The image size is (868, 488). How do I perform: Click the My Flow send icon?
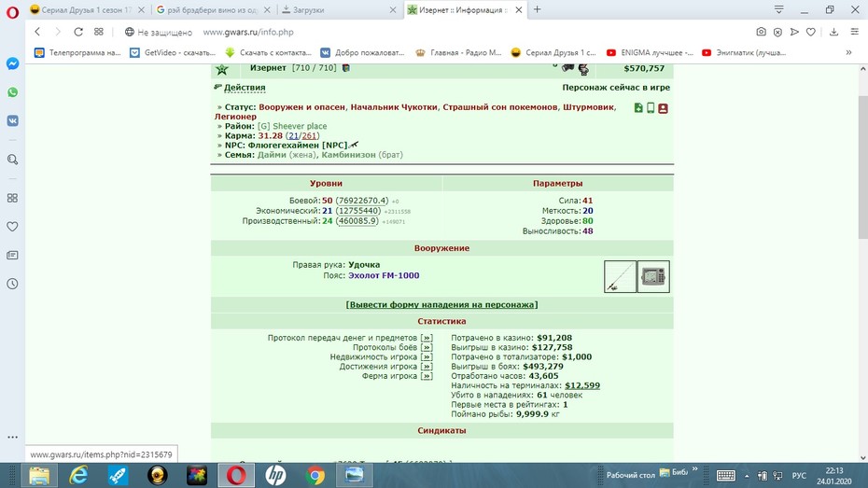point(794,32)
